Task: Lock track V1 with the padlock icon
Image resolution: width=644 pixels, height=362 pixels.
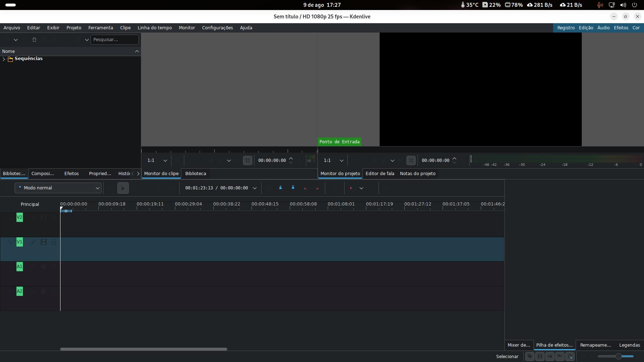Action: click(x=54, y=242)
